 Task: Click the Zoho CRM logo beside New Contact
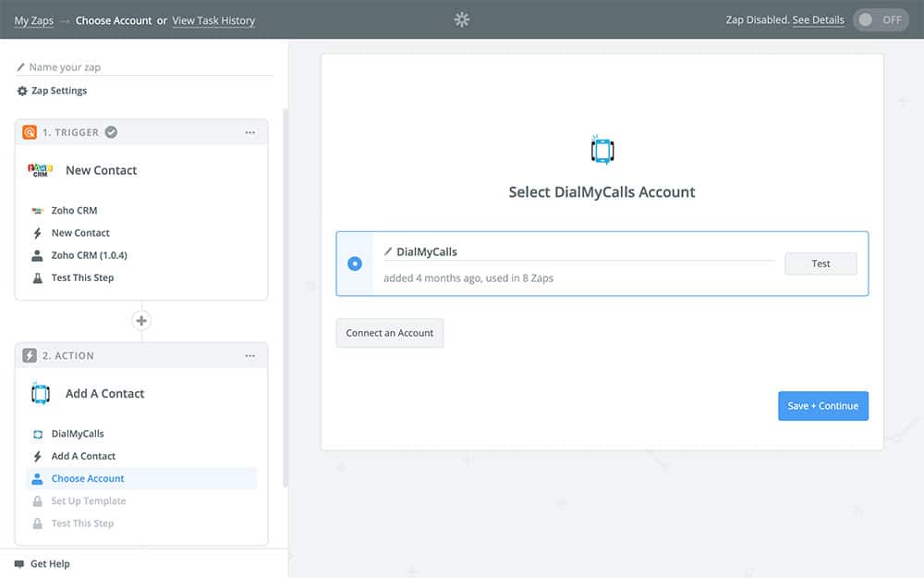tap(40, 170)
